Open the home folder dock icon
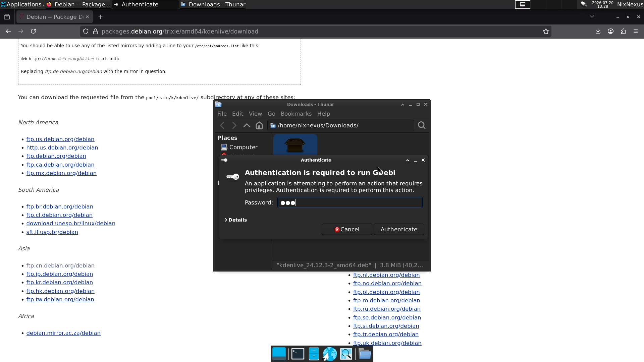Image resolution: width=644 pixels, height=362 pixels. (365, 354)
